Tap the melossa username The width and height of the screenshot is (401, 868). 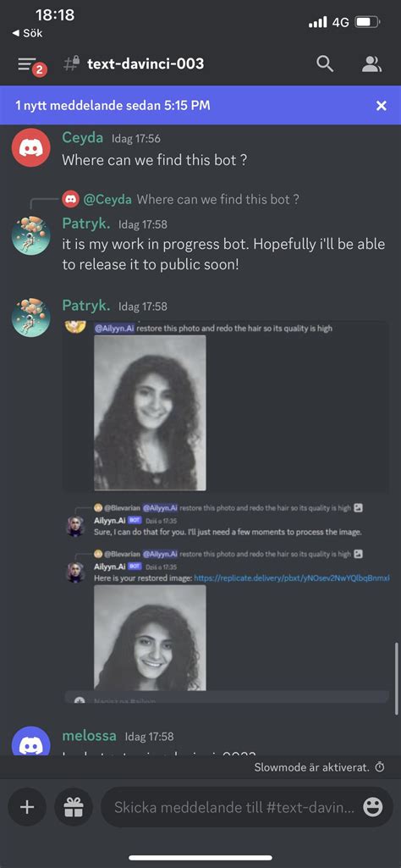point(89,736)
